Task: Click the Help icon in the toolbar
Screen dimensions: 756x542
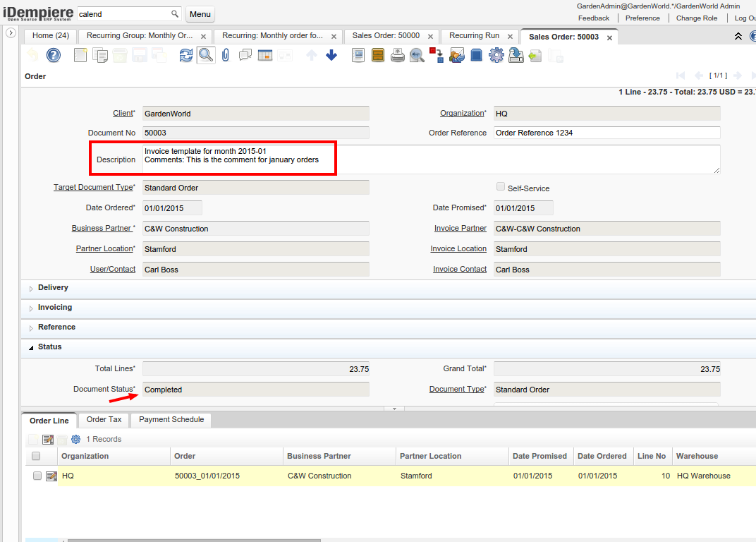Action: 54,55
